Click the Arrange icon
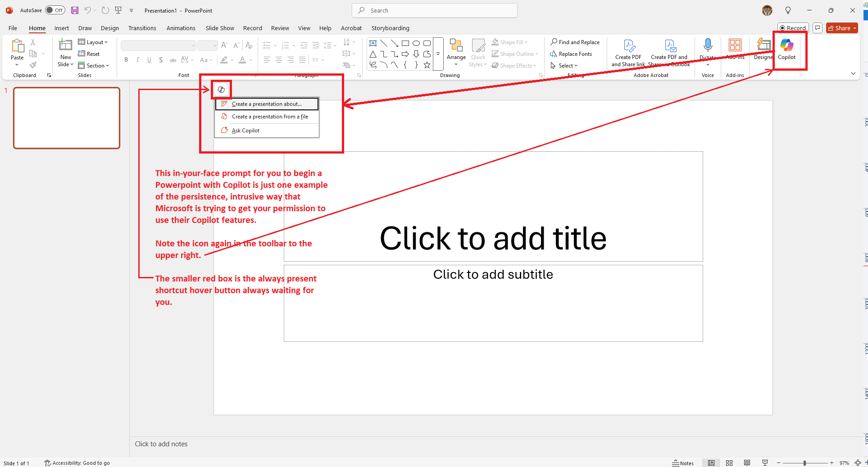 [x=456, y=53]
